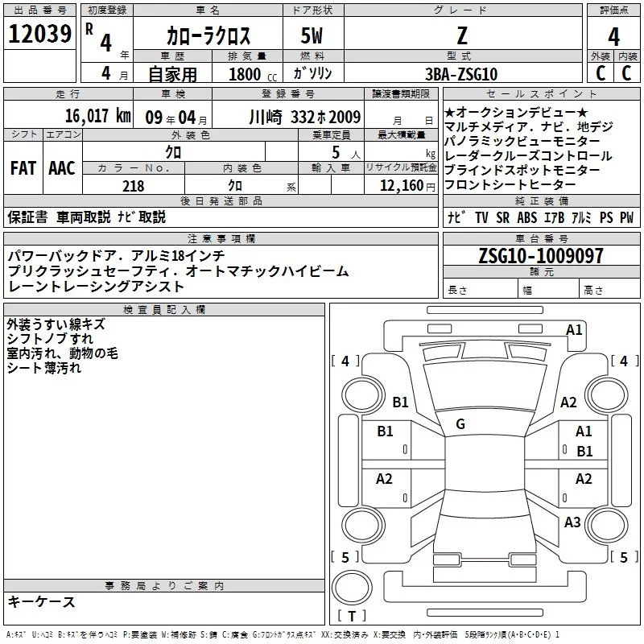Click ナビ in the 純正装備 row

(456, 217)
